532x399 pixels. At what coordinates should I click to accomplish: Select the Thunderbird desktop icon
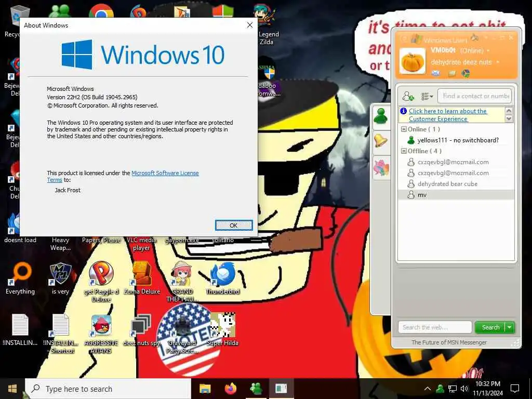click(x=223, y=277)
